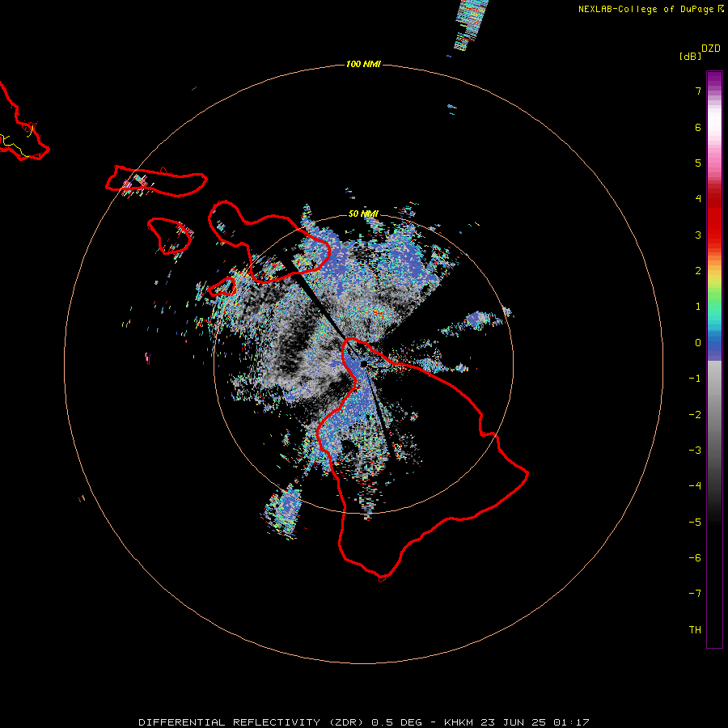The height and width of the screenshot is (728, 728).
Task: Click the 1 value on color scale
Action: coord(698,307)
